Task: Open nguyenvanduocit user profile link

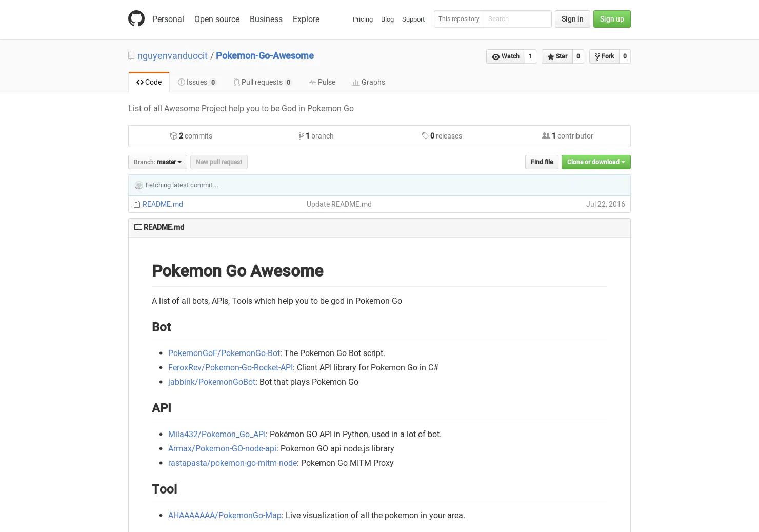Action: (172, 56)
